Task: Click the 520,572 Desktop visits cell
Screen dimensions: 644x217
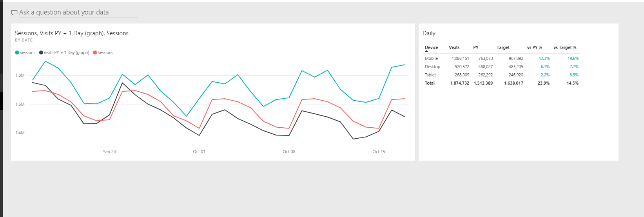Action: 462,67
